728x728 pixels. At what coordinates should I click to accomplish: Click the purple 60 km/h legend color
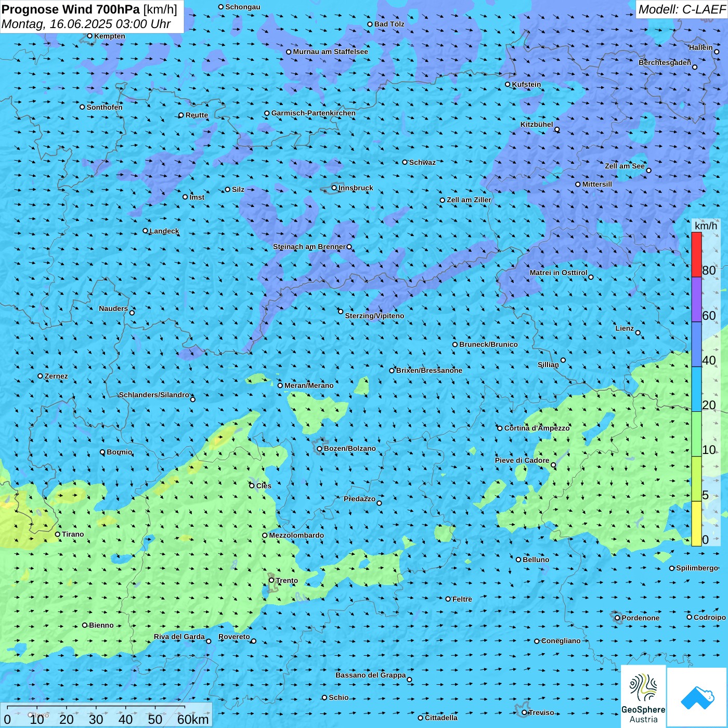tap(696, 300)
